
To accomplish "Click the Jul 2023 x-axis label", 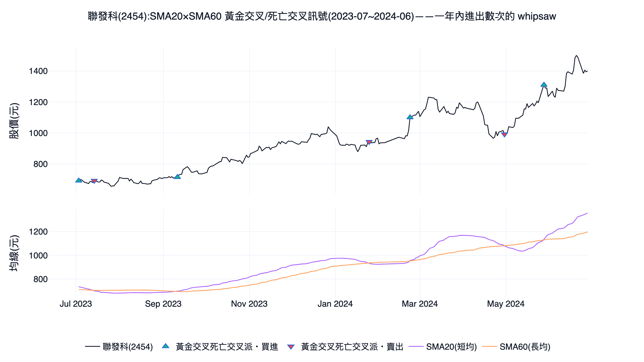I will tap(76, 304).
